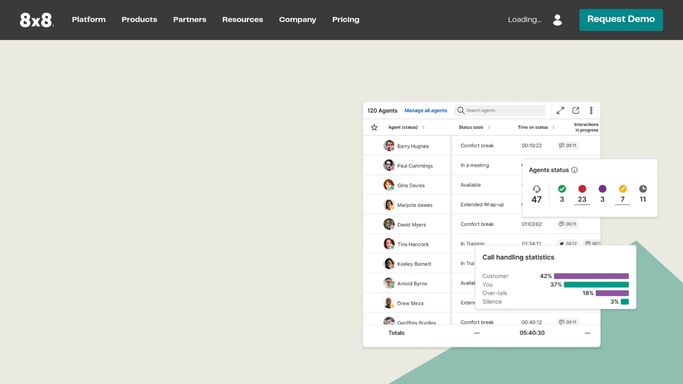Click the You 37% teal bar

(x=596, y=285)
